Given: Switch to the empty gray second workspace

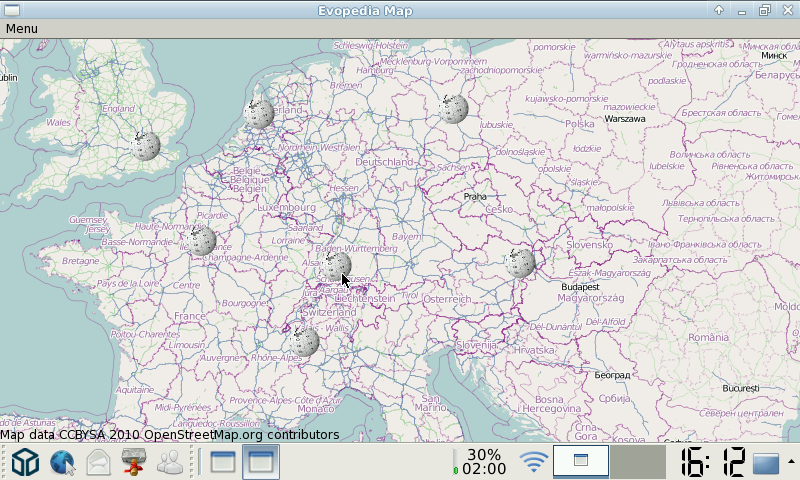Looking at the screenshot, I should click(638, 461).
